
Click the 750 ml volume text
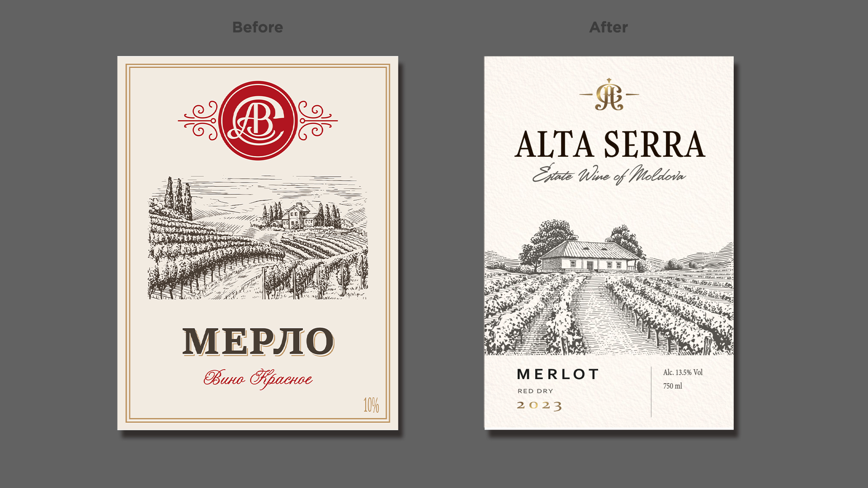coord(673,386)
